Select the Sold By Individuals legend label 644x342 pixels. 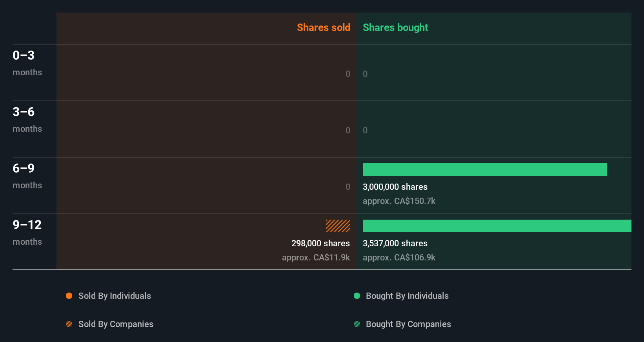(115, 296)
